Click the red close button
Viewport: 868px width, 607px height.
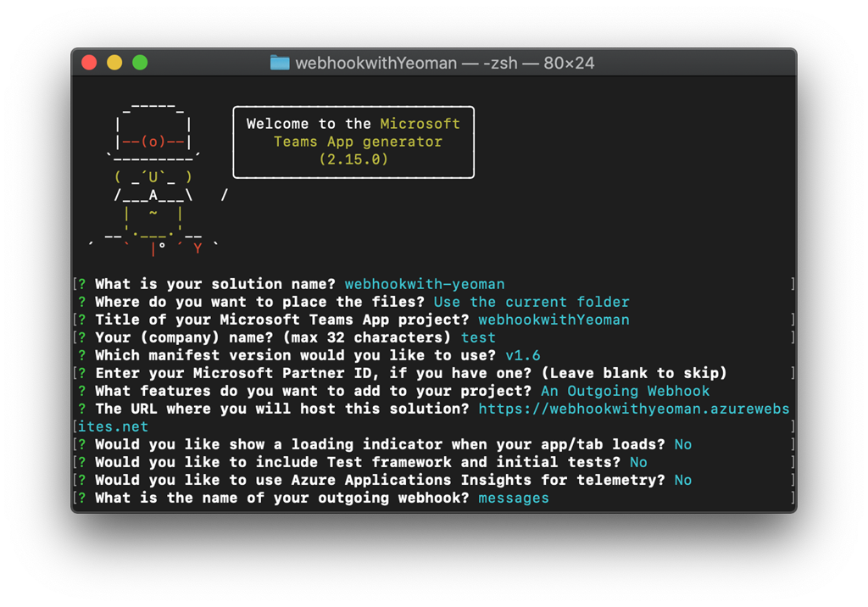(89, 62)
